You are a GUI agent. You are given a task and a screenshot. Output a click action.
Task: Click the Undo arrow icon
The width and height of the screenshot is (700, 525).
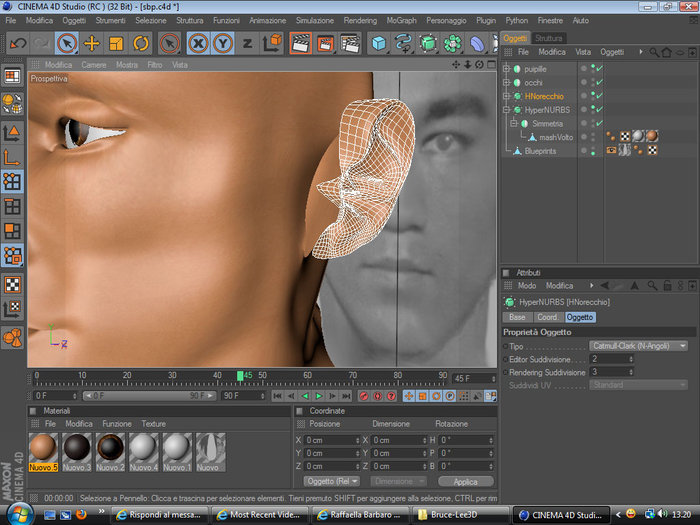(17, 43)
